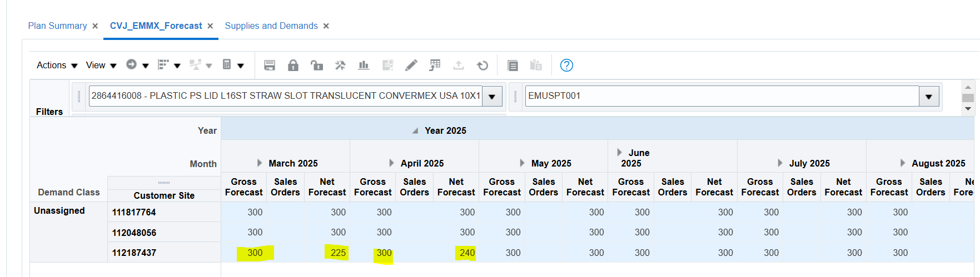Click the filter panel scroll up arrow

(x=968, y=87)
